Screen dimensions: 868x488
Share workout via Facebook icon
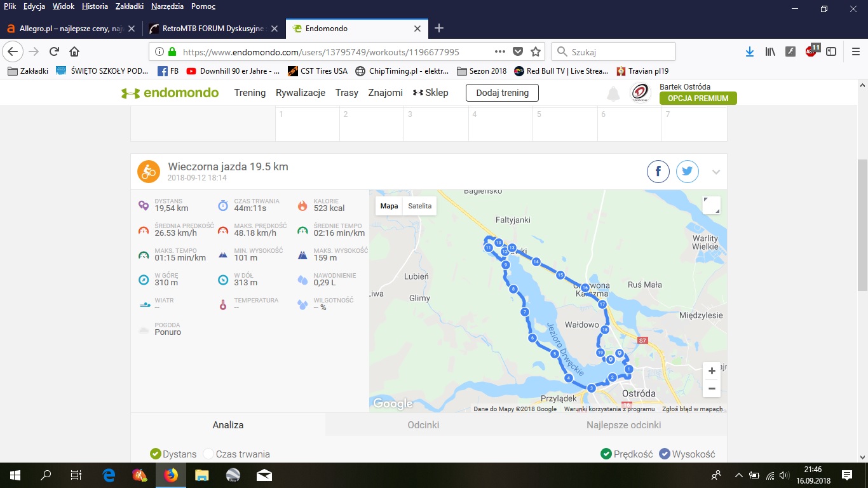[658, 172]
